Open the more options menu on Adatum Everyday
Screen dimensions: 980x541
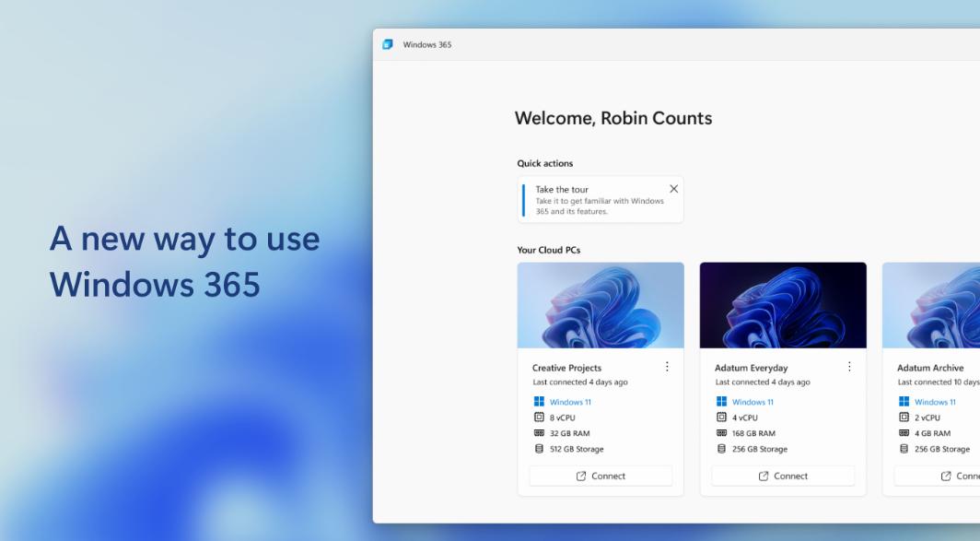pos(849,366)
